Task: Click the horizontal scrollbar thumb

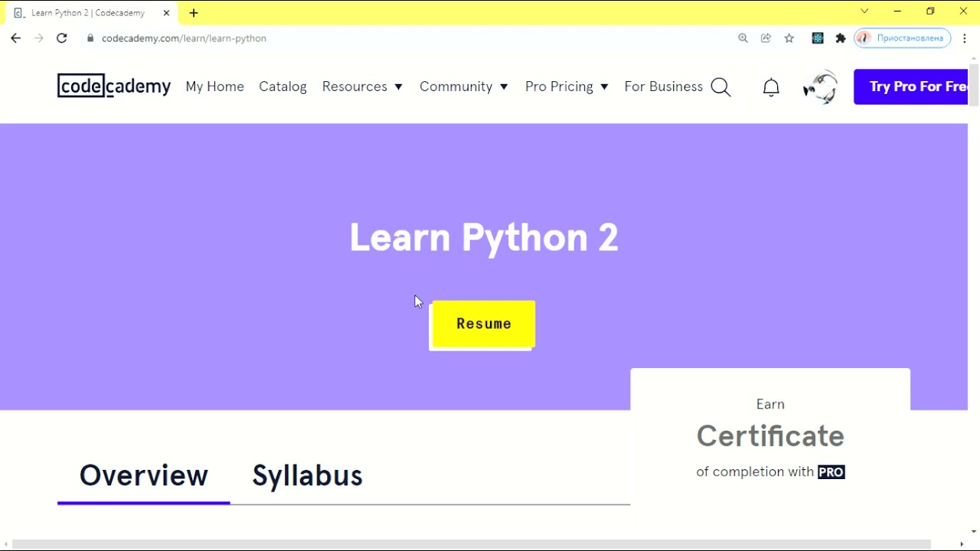Action: (472, 544)
